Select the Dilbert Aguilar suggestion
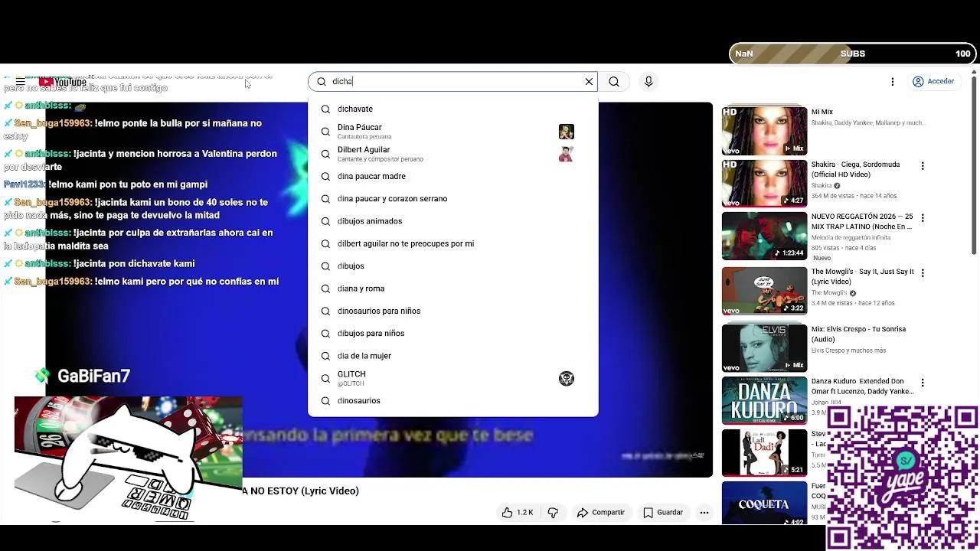The height and width of the screenshot is (551, 980). coord(452,154)
